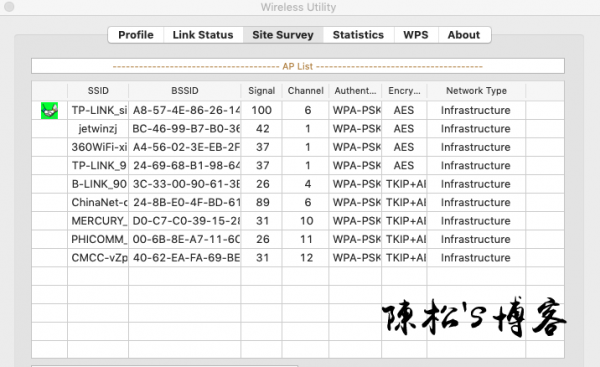Screen dimensions: 600x367
Task: Switch to the WPS tab
Action: point(416,35)
